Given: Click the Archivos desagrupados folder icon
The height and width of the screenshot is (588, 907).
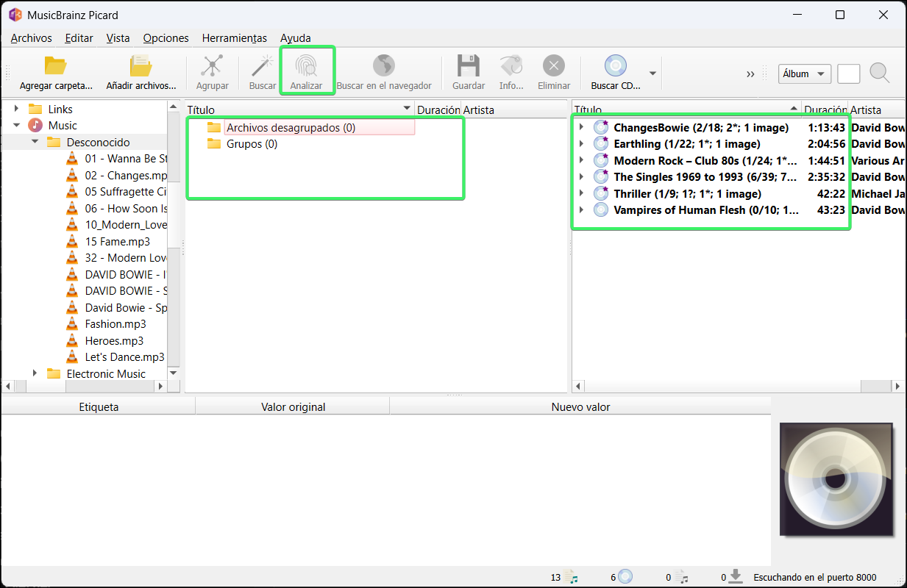Looking at the screenshot, I should 214,127.
